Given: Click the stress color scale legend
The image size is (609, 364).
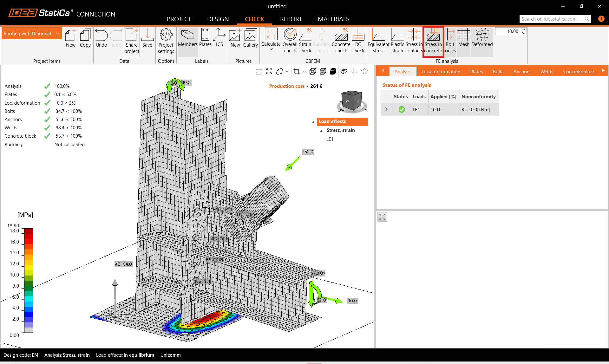Looking at the screenshot, I should click(x=29, y=280).
